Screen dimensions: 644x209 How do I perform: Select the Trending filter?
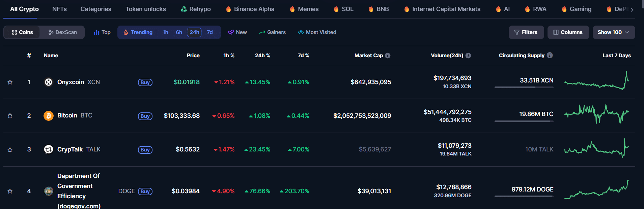138,32
